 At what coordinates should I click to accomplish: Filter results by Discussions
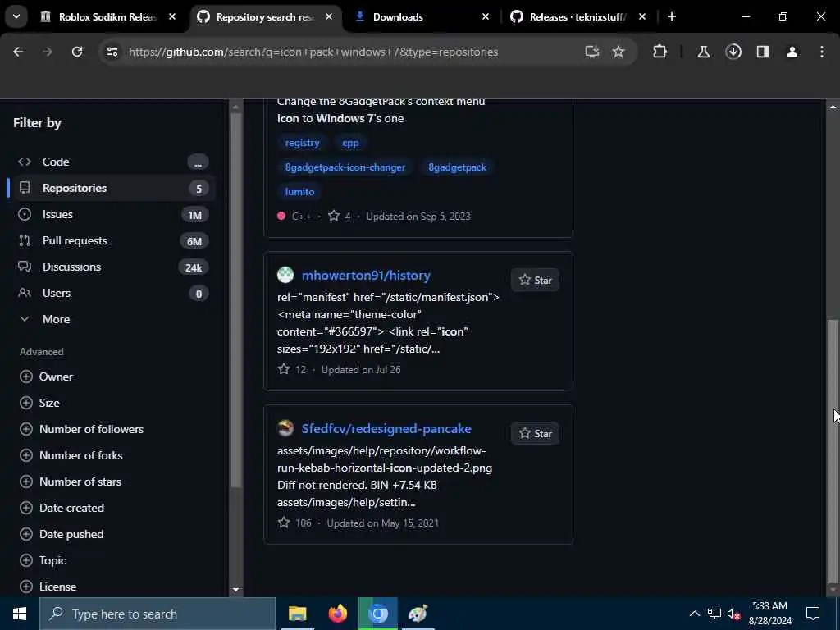pyautogui.click(x=112, y=267)
